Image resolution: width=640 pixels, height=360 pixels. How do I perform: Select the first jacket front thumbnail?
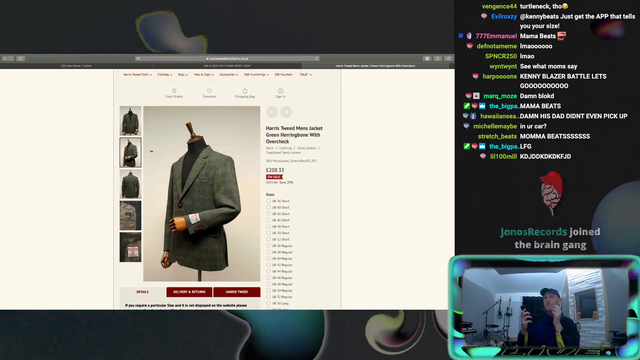[130, 121]
